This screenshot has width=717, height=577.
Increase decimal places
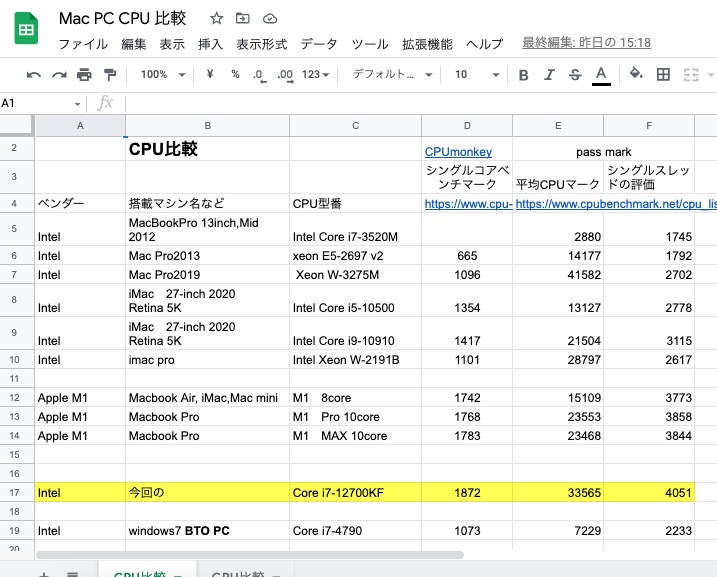point(285,75)
